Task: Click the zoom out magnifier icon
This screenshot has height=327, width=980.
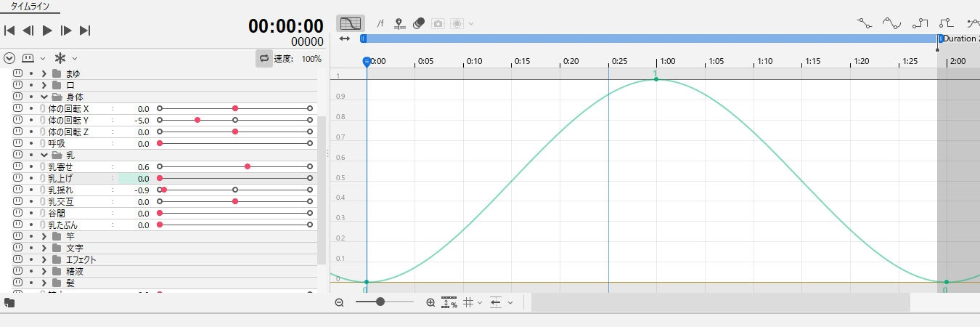Action: [x=339, y=302]
